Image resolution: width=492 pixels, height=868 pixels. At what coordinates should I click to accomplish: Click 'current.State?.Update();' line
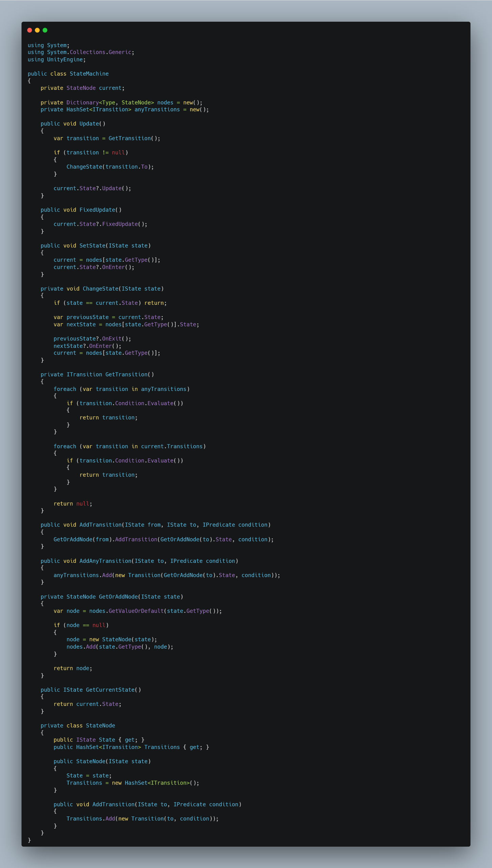(x=92, y=189)
